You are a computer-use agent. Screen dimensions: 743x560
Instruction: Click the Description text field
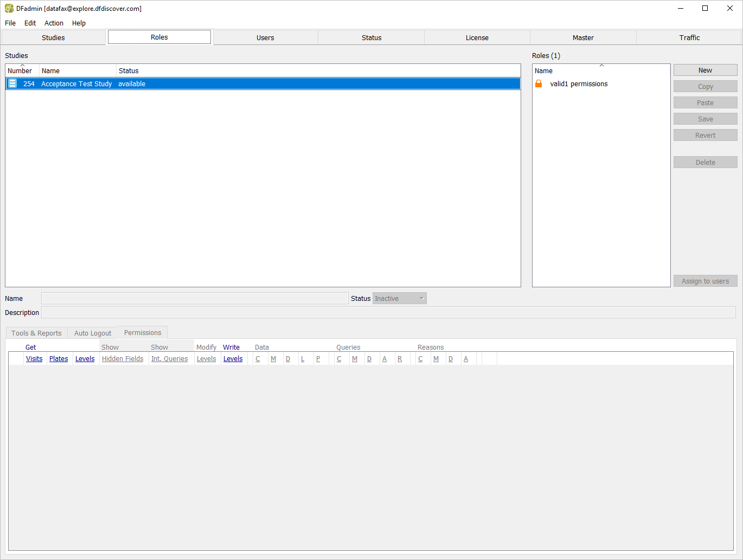point(388,313)
